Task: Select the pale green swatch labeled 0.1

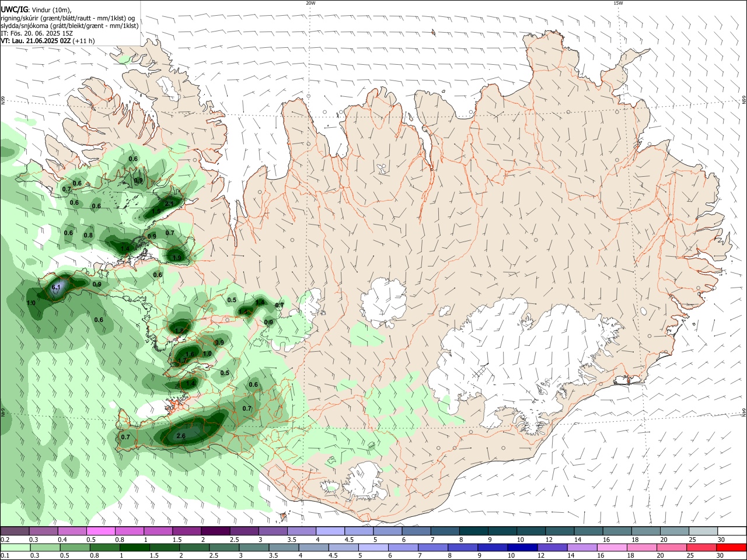Action: tap(16, 547)
